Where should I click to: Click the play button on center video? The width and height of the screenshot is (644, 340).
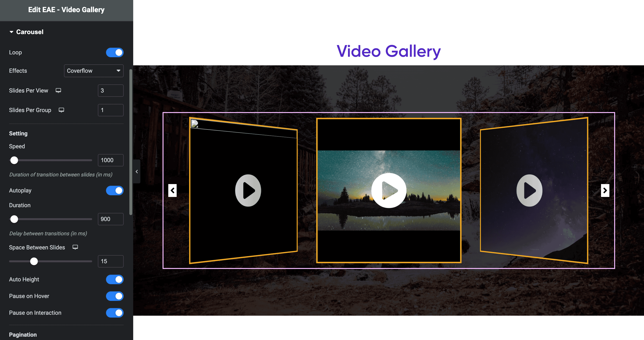pos(388,191)
